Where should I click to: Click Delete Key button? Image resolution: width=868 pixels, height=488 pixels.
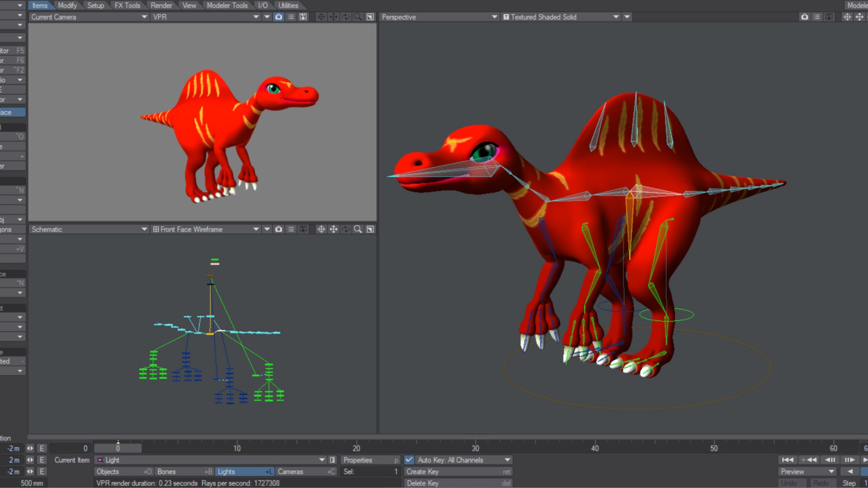458,483
